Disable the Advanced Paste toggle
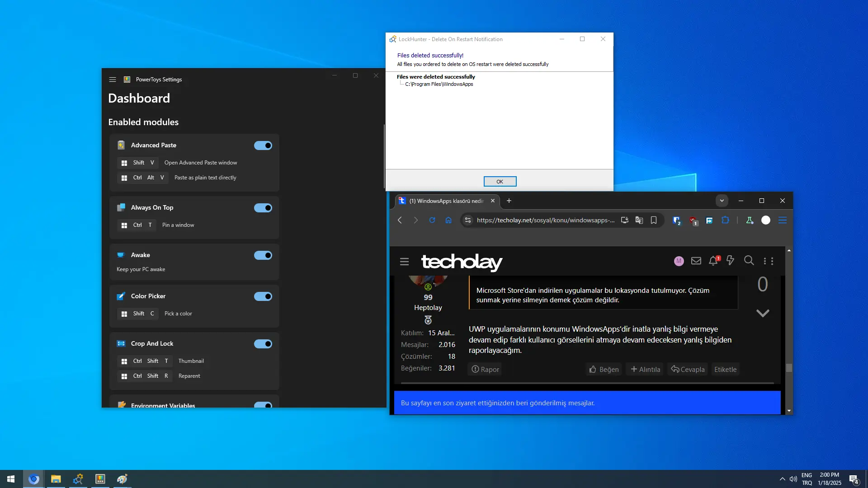The width and height of the screenshot is (868, 488). click(x=263, y=145)
